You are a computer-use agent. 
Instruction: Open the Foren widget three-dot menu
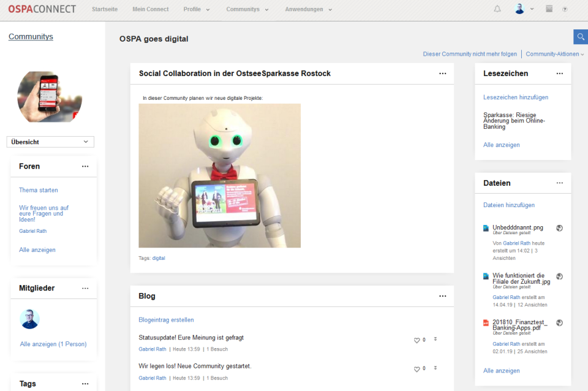click(85, 166)
